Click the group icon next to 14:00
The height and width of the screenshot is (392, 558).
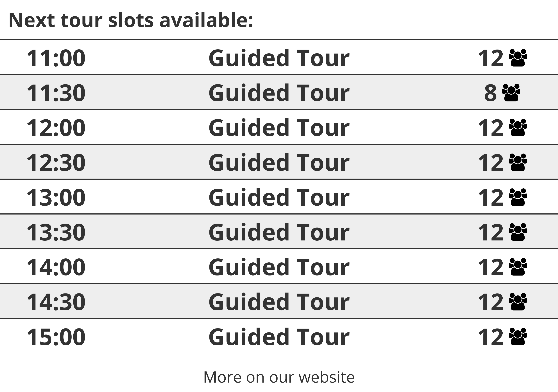518,267
